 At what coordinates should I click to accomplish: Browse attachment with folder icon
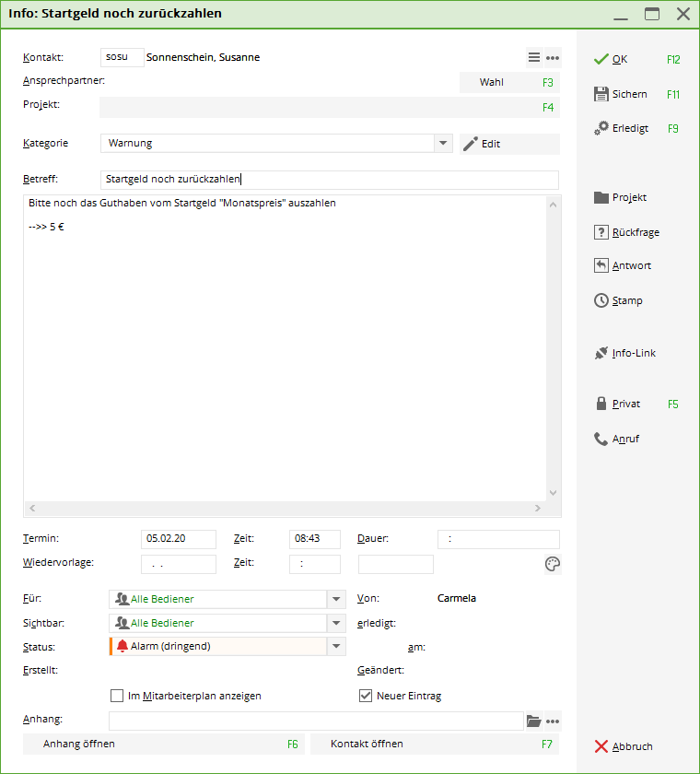[x=533, y=721]
